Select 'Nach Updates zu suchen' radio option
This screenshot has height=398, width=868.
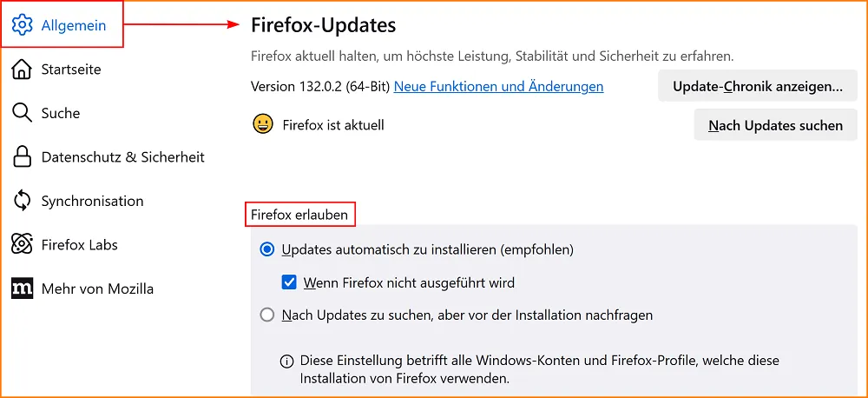267,315
